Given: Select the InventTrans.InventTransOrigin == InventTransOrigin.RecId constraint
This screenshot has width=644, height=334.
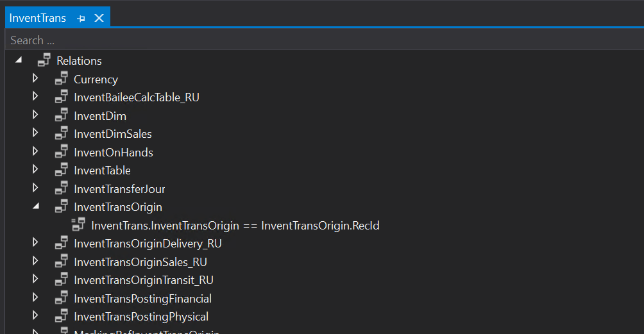Looking at the screenshot, I should tap(235, 226).
